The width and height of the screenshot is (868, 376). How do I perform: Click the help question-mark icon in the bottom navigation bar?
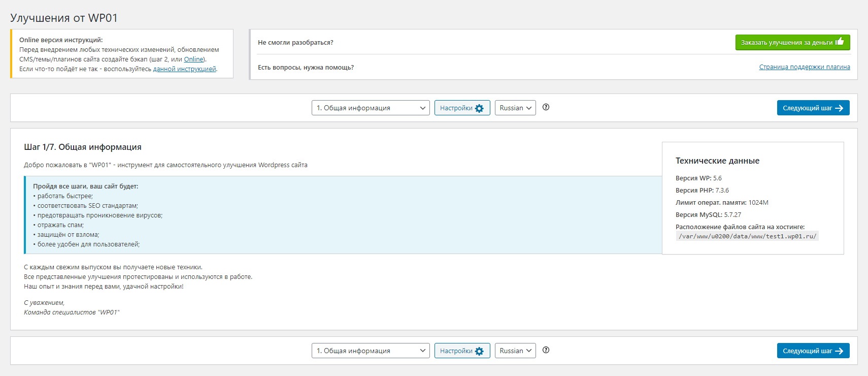tap(546, 350)
